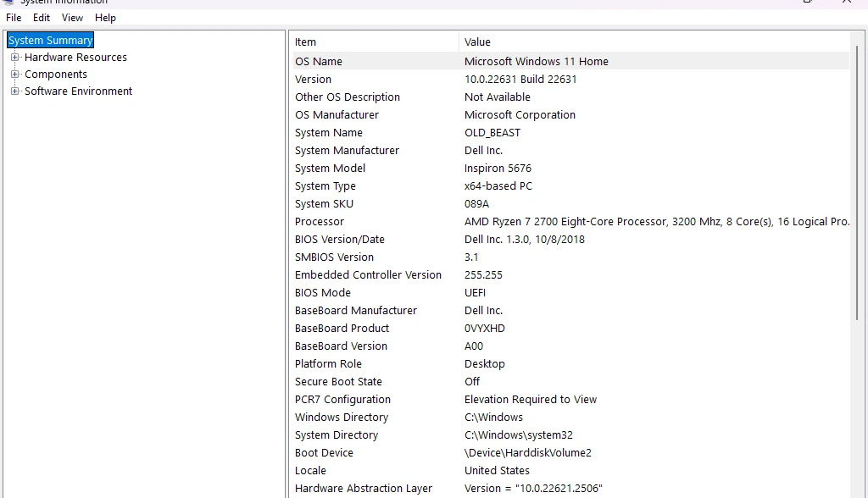Click the 0VYXHD value

click(484, 328)
